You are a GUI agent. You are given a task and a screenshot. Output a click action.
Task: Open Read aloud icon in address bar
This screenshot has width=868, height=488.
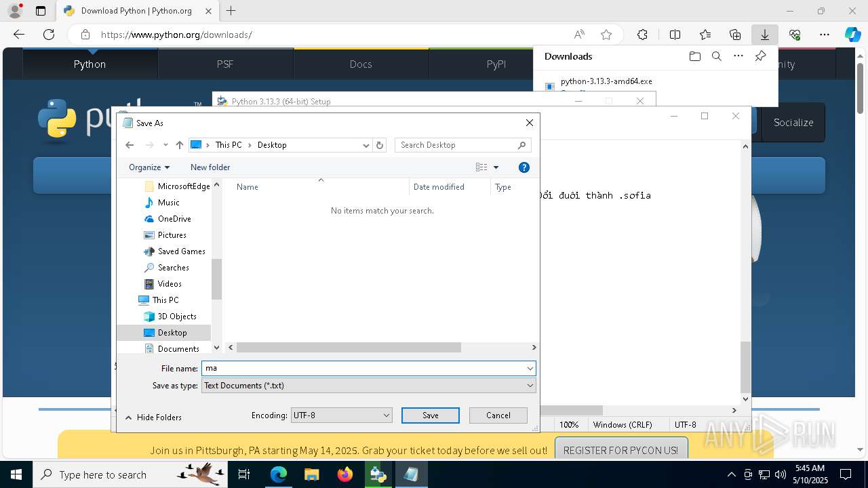579,35
